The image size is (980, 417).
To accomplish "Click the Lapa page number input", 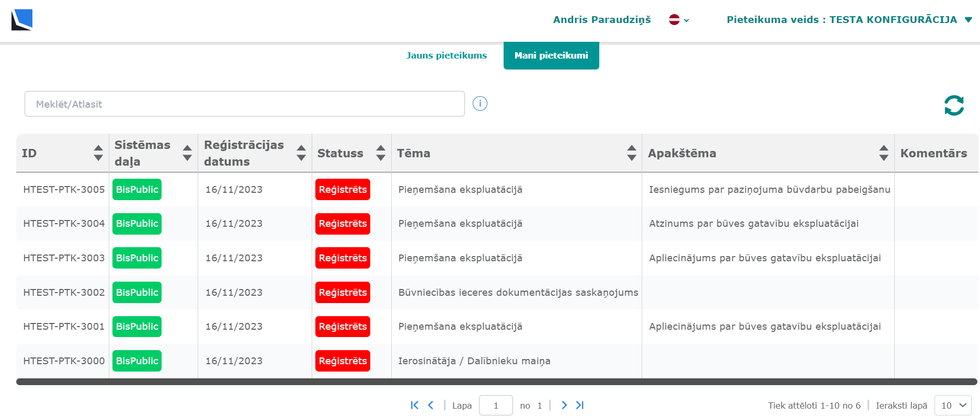I will [x=496, y=406].
